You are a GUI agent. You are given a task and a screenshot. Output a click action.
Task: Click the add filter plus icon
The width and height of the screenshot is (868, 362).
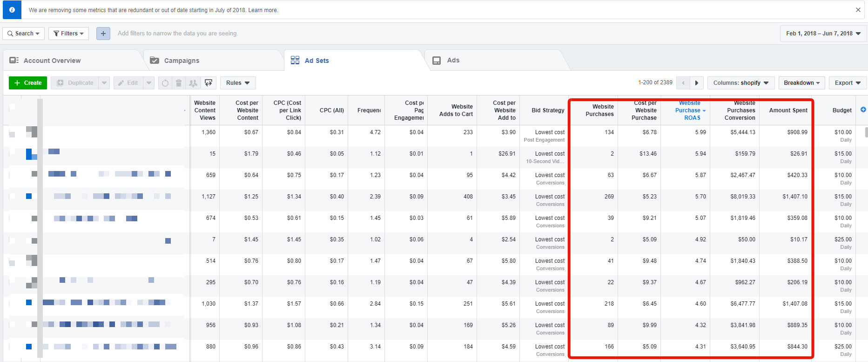103,34
